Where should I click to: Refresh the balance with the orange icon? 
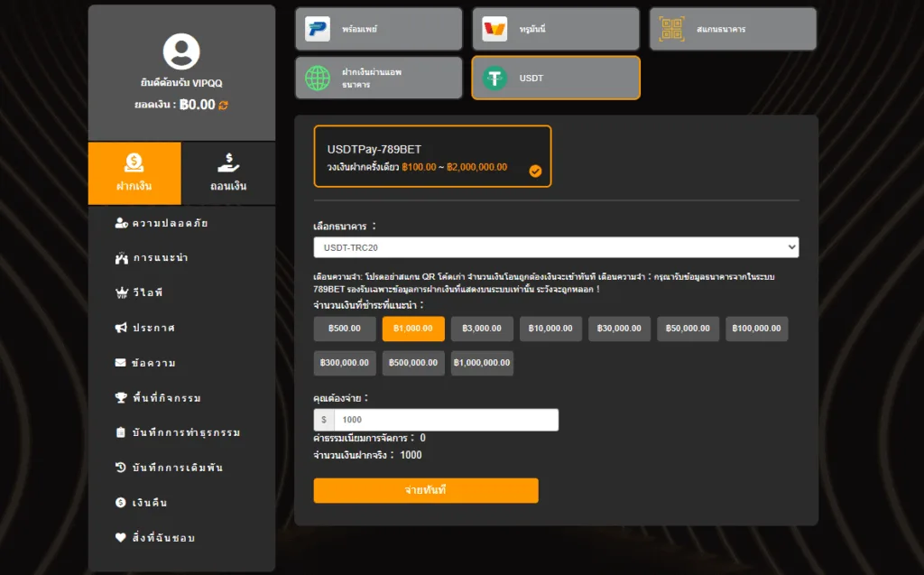coord(224,105)
